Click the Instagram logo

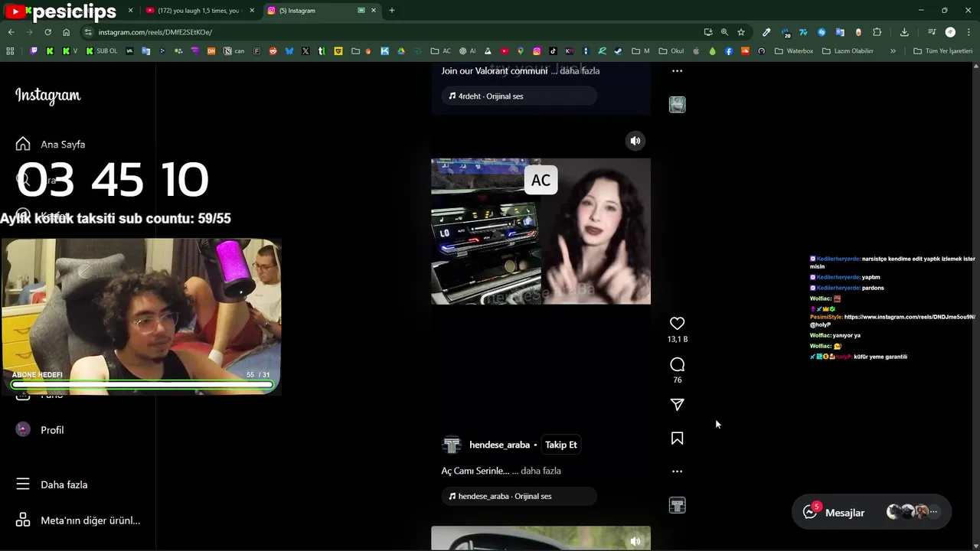click(47, 96)
